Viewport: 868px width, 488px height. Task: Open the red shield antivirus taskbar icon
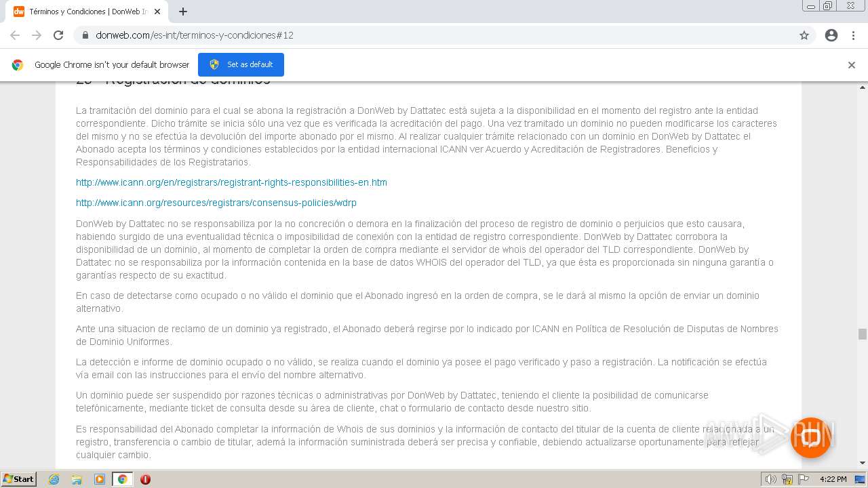(x=145, y=479)
